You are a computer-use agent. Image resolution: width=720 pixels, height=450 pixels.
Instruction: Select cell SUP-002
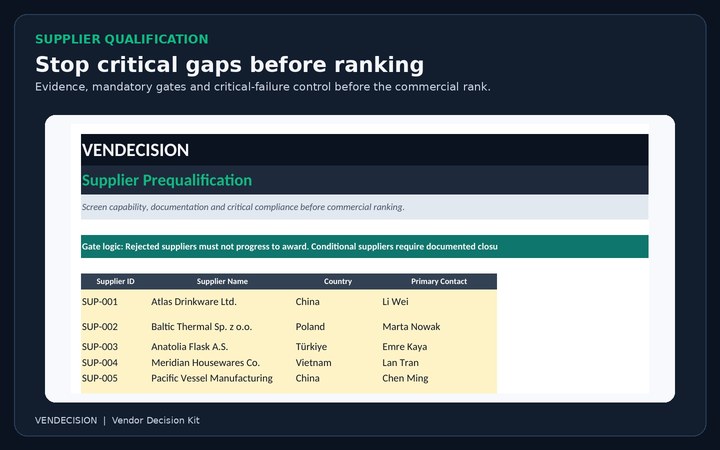(100, 326)
